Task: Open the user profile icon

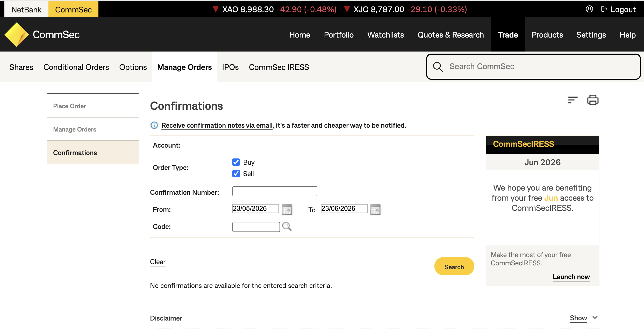Action: pos(589,9)
